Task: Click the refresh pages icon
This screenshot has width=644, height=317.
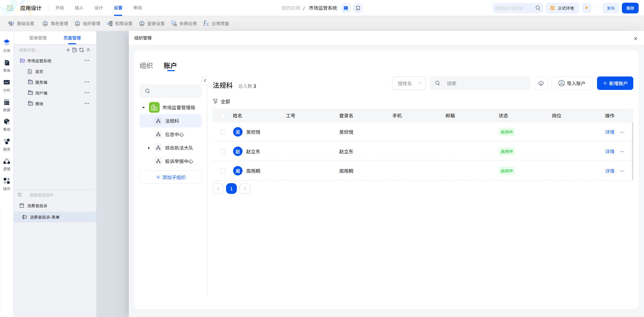Action: click(x=82, y=50)
